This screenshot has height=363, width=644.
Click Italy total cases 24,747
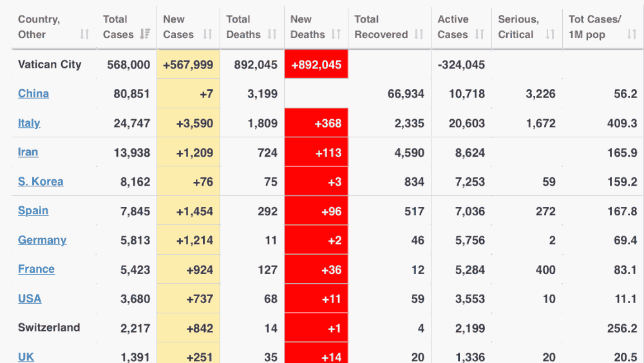pos(132,123)
